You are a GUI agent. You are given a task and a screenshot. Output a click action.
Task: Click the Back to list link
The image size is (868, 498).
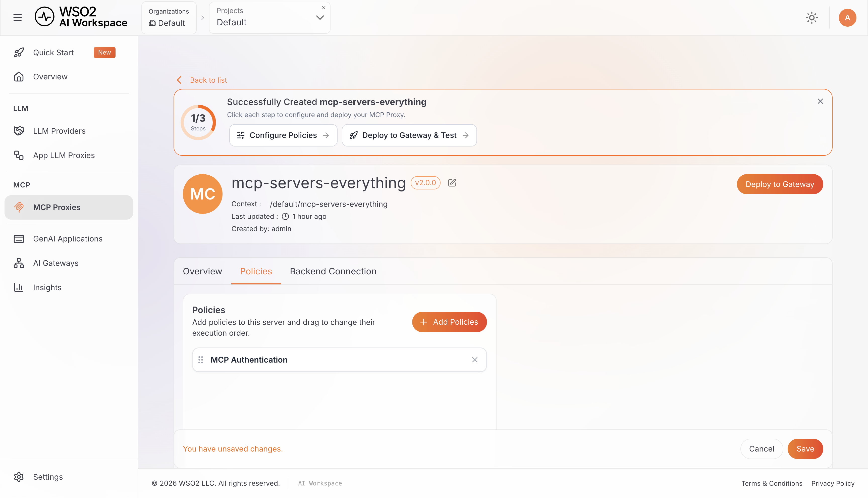[208, 80]
